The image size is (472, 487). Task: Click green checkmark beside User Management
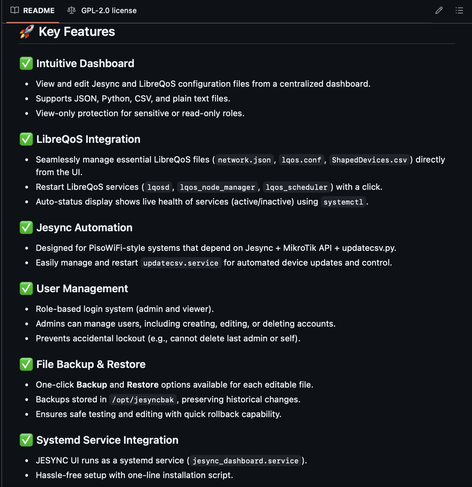coord(26,289)
